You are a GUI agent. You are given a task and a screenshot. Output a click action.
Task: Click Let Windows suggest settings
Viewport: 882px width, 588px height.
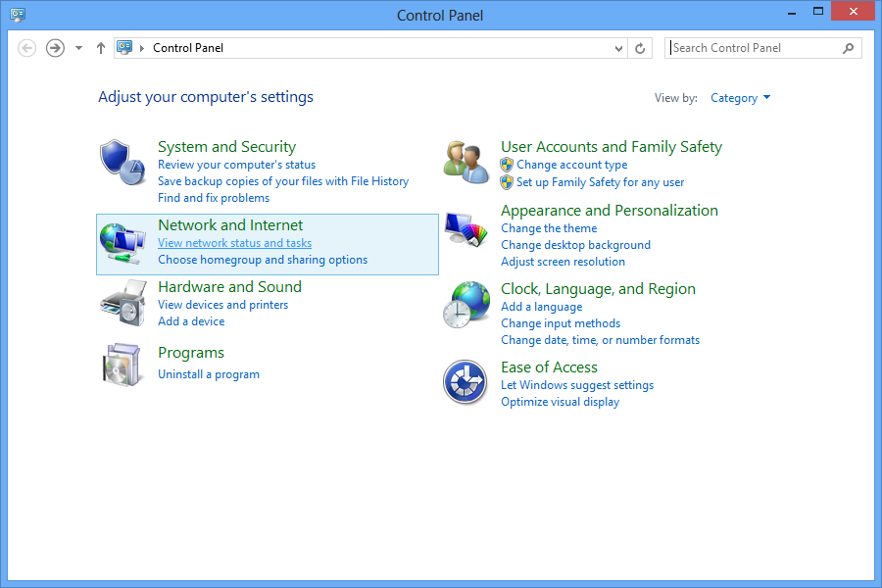click(x=577, y=385)
